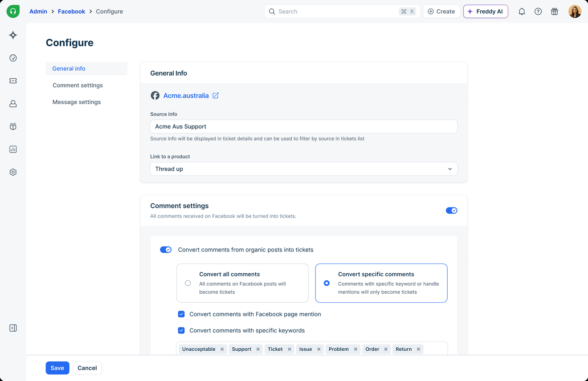
Task: Open the Tickets sidebar icon
Action: click(x=13, y=81)
